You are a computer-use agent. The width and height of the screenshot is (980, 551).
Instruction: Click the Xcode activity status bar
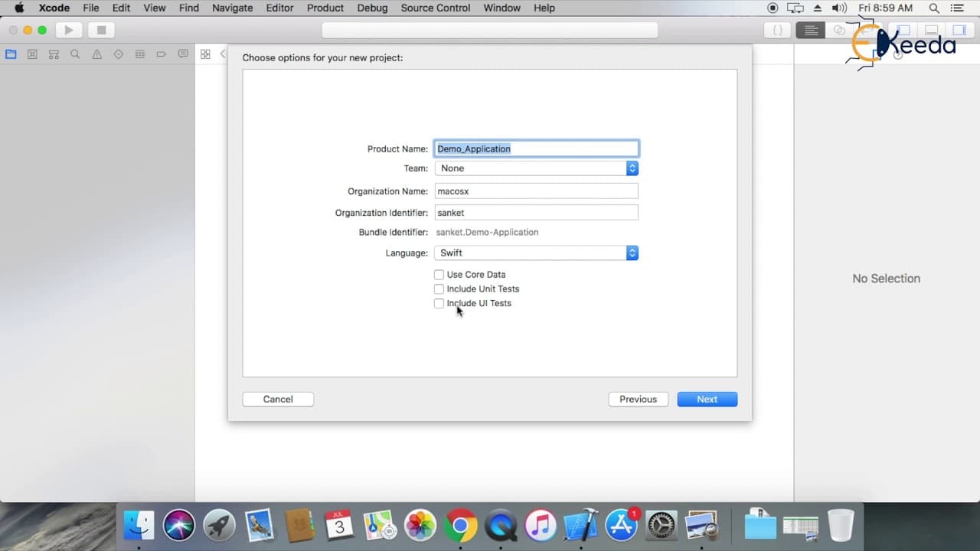pos(490,31)
